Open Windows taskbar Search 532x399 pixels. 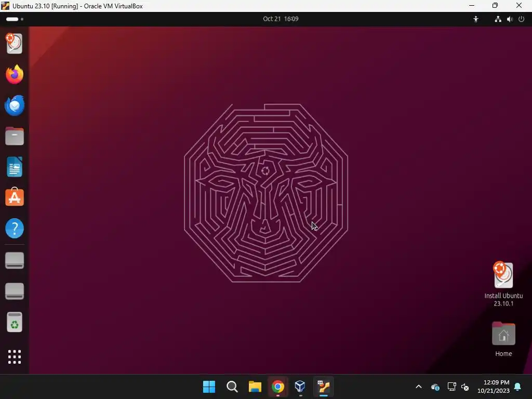pos(232,387)
